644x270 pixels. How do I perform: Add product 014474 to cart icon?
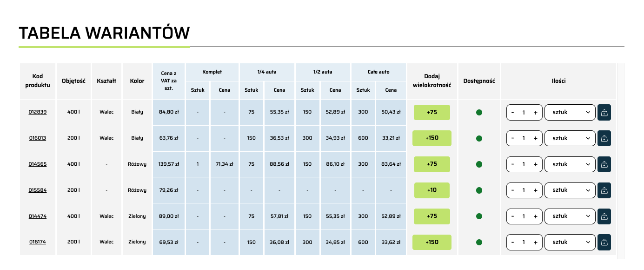[604, 216]
